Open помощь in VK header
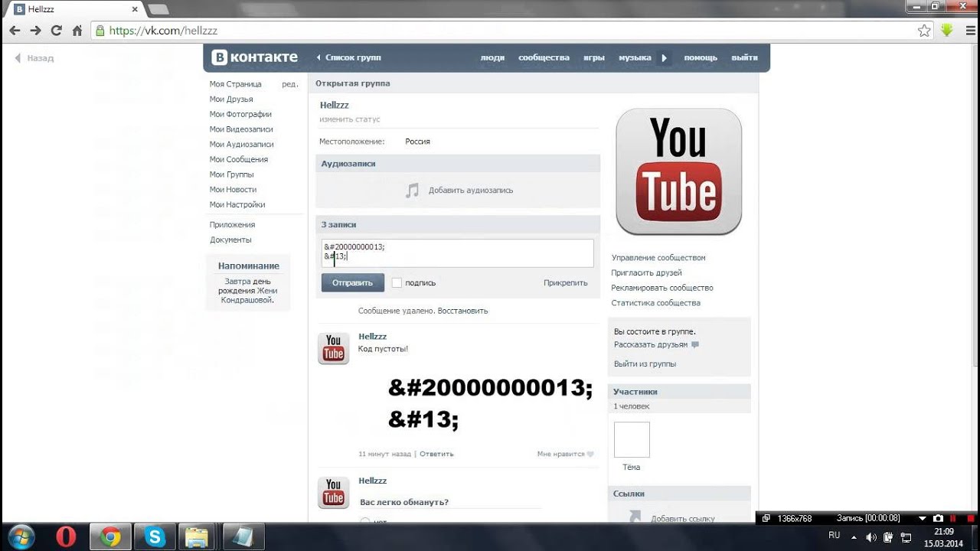Viewport: 980px width, 551px height. coord(701,57)
